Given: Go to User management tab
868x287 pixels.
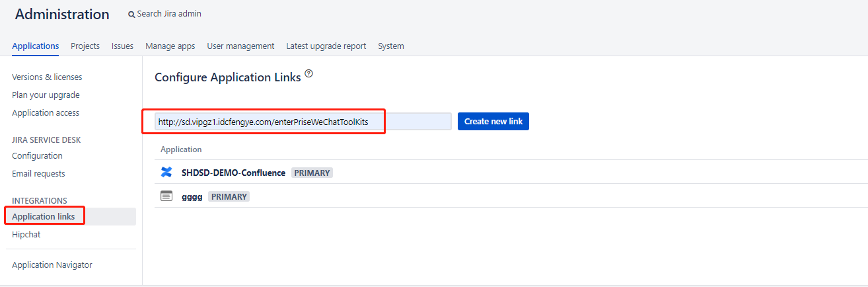Looking at the screenshot, I should pyautogui.click(x=240, y=46).
